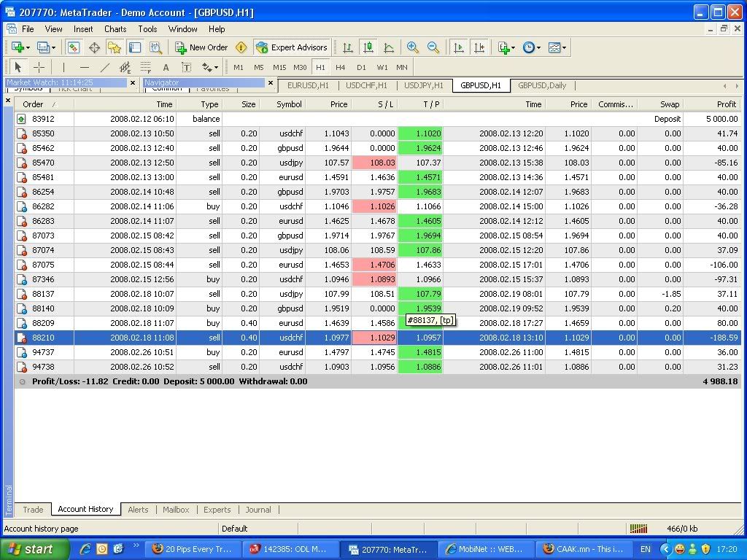
Task: Open the Templates dropdown
Action: (564, 47)
